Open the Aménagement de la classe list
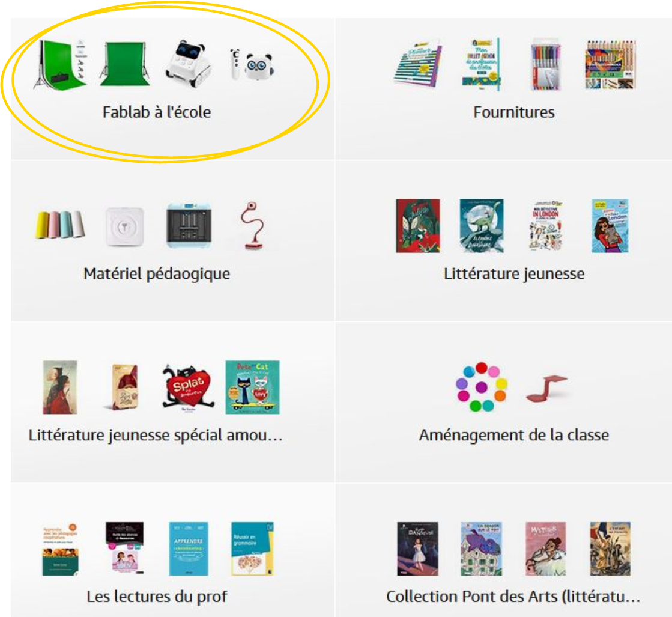This screenshot has height=617, width=672. tap(514, 435)
